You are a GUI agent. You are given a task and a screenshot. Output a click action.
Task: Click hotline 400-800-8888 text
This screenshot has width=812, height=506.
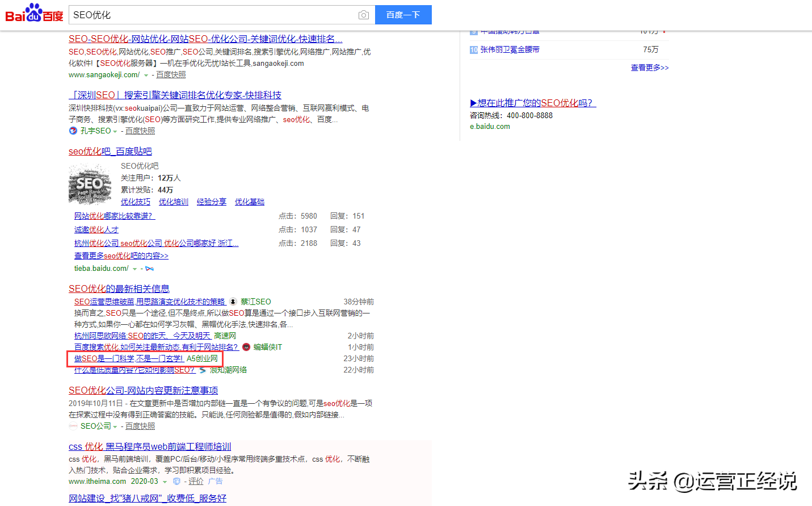point(529,115)
